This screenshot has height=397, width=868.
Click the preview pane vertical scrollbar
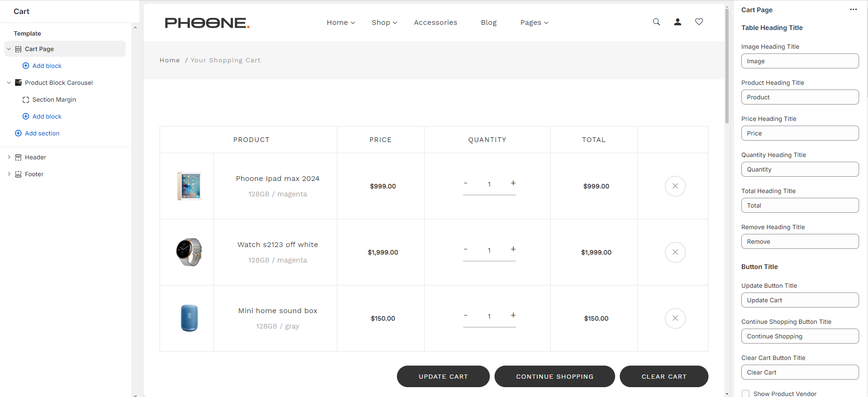tap(727, 66)
